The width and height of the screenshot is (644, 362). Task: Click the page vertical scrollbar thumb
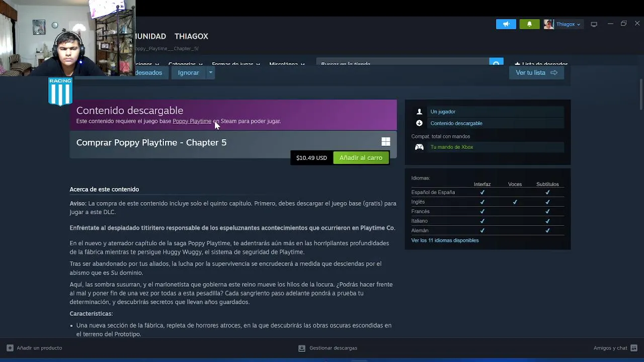641,95
